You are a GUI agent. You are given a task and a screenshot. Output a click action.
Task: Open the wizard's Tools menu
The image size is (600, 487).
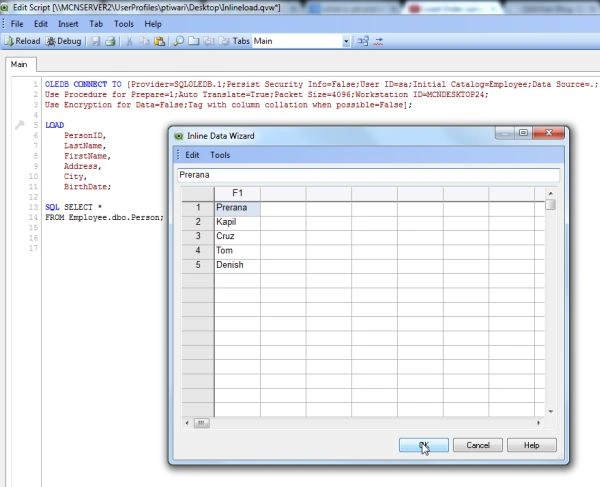(x=220, y=155)
